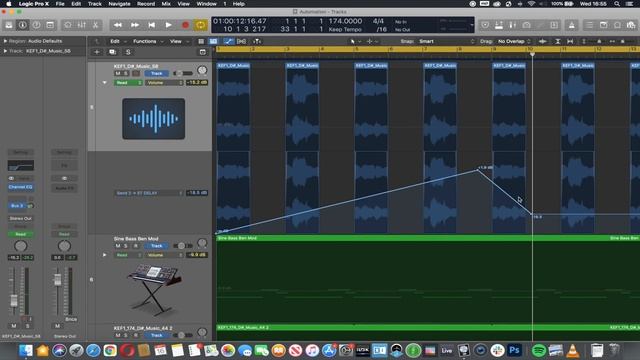Toggle Low Latency Mode button
This screenshot has height=360, width=640.
click(527, 25)
